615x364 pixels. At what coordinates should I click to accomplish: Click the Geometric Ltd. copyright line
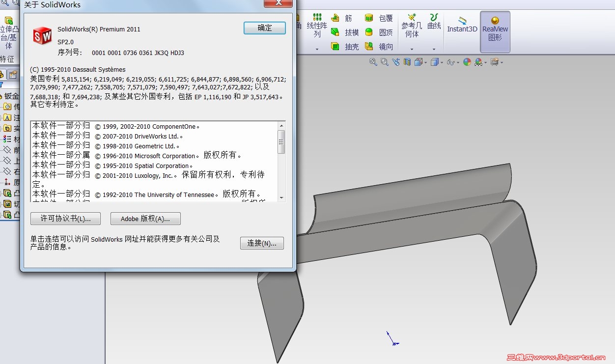coord(106,146)
